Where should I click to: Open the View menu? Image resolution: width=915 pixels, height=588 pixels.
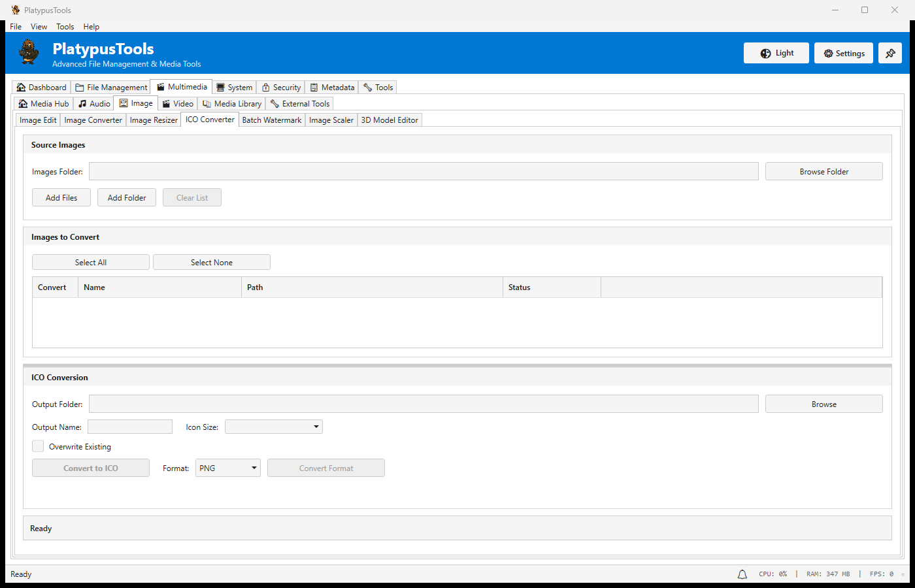(x=39, y=27)
